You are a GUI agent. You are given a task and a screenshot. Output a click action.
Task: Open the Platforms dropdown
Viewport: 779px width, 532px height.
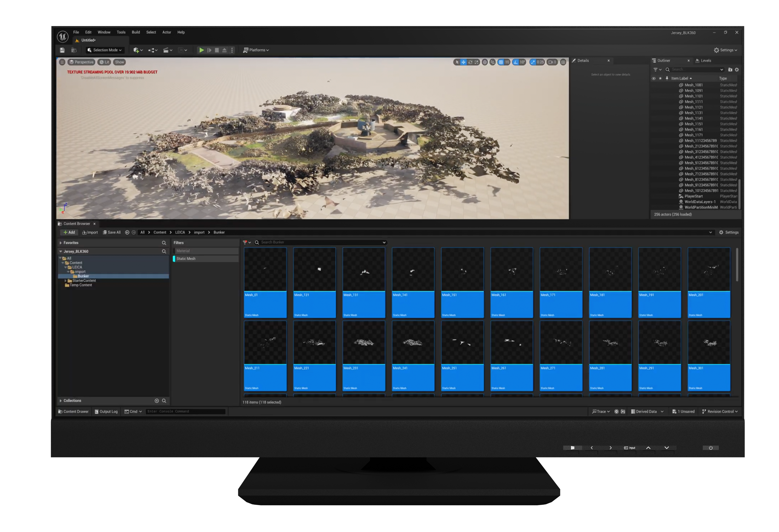pos(256,50)
